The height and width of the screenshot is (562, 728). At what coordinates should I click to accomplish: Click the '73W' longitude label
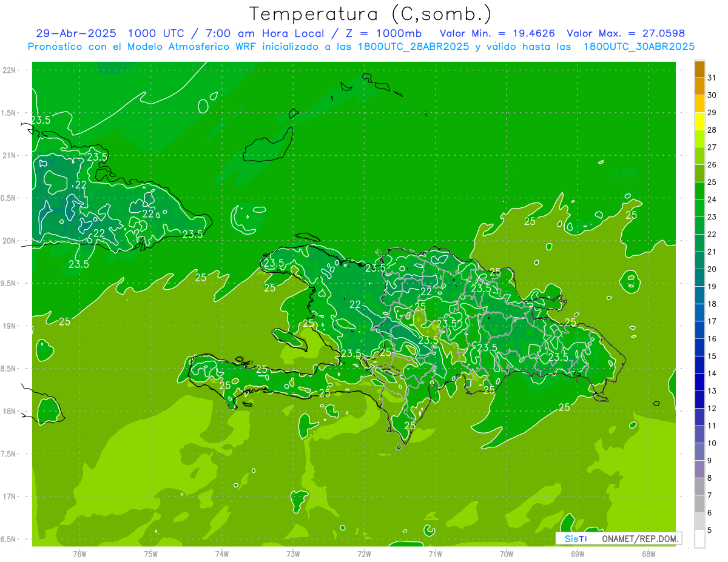point(293,554)
